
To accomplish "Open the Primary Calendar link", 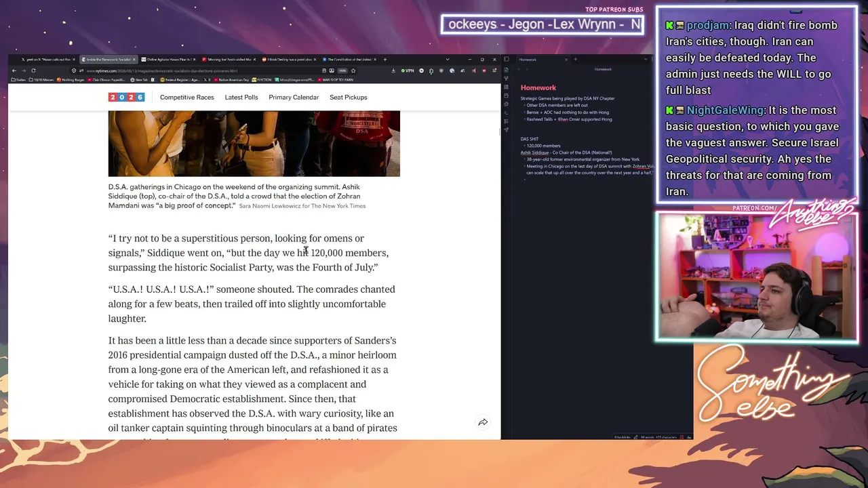I will tap(294, 98).
